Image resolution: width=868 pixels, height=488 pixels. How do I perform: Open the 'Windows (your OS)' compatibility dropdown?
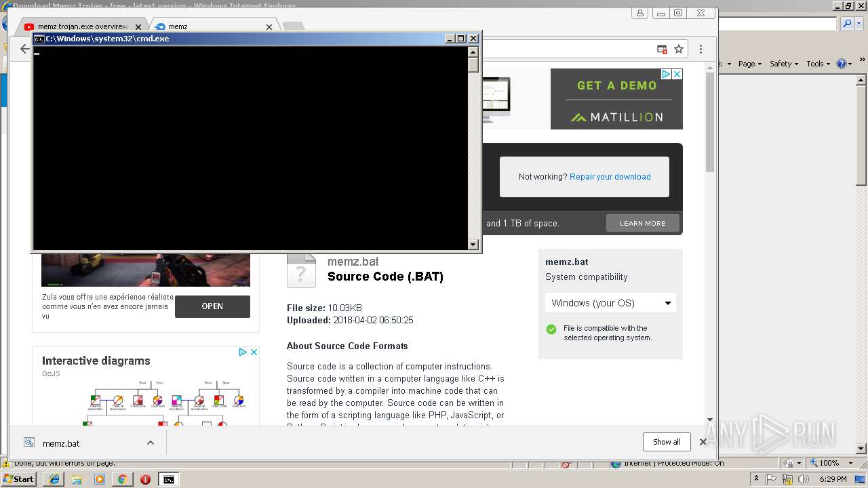tap(610, 303)
